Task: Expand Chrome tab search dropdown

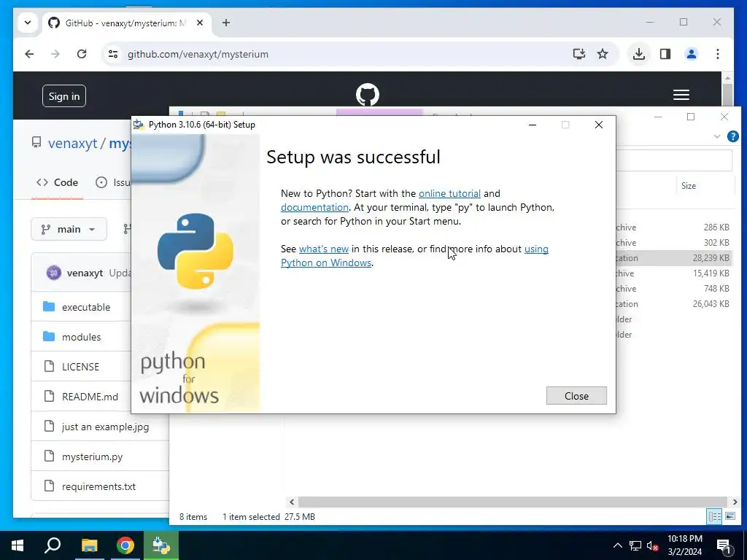Action: pos(28,23)
